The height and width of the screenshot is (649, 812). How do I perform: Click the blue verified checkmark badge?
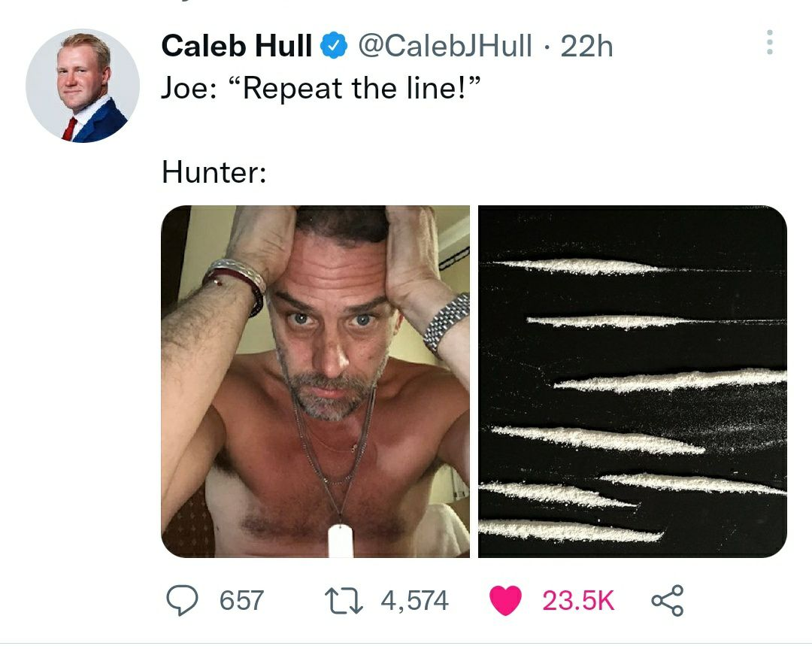[332, 47]
